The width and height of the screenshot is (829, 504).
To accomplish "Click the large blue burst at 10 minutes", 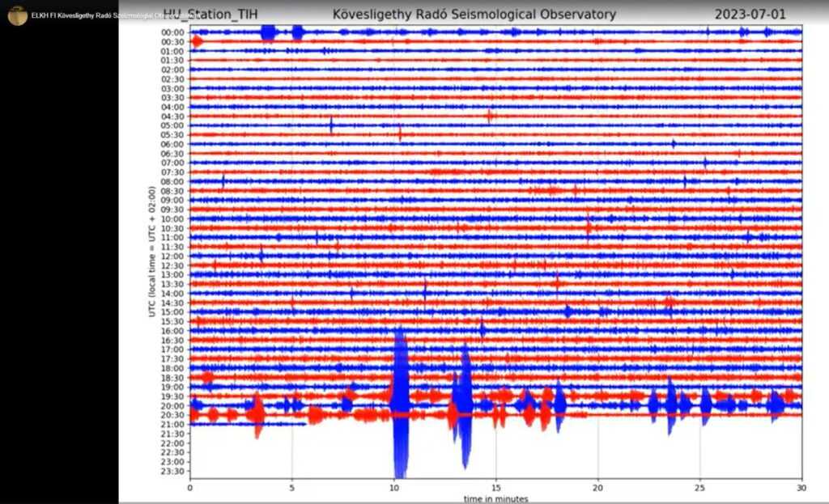I will point(400,404).
